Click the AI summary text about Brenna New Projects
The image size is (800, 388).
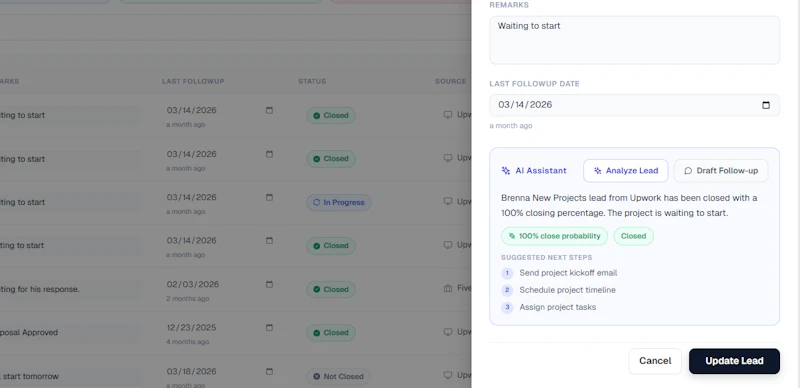pyautogui.click(x=629, y=205)
